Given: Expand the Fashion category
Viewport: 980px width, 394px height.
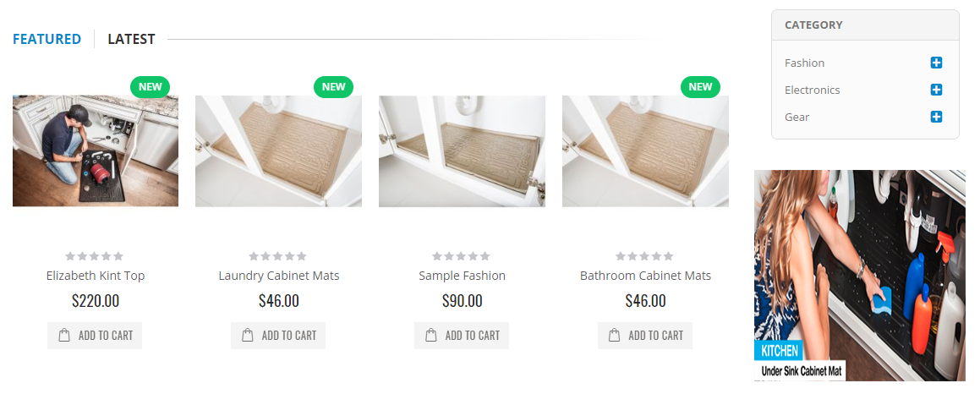Looking at the screenshot, I should (x=936, y=63).
